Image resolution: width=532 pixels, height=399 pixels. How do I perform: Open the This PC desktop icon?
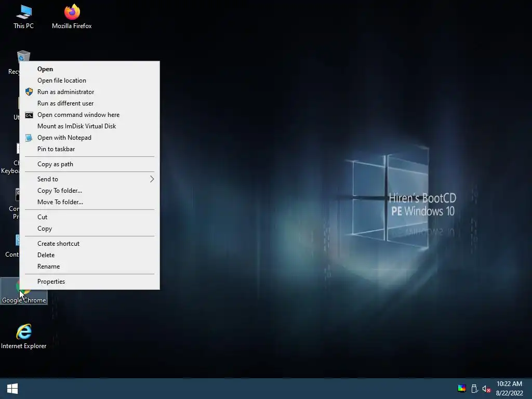point(23,16)
